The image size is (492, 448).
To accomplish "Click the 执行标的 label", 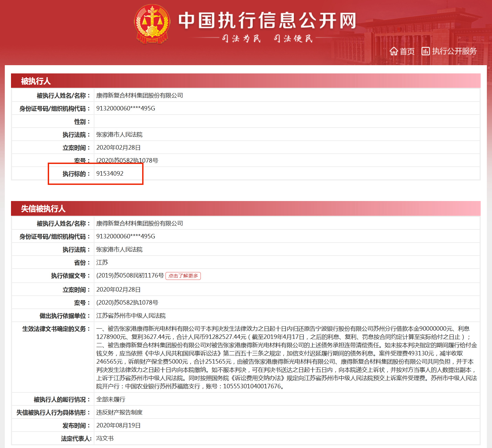I will point(76,174).
